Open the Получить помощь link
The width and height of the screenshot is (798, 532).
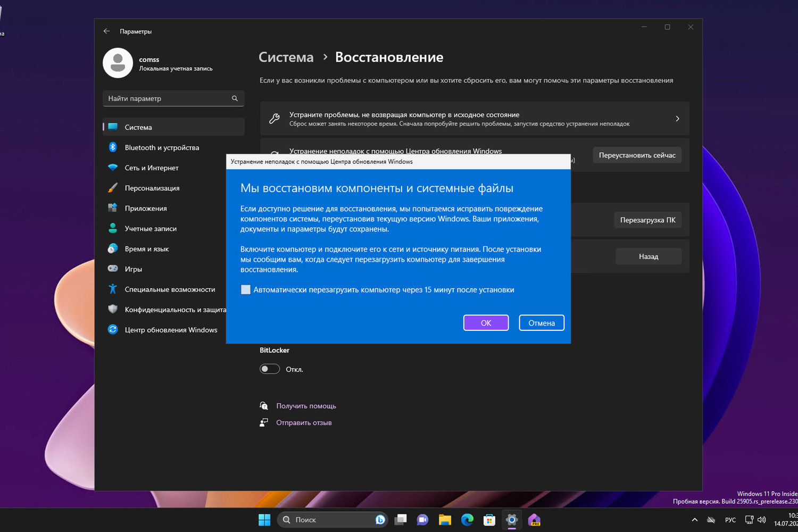[x=306, y=406]
